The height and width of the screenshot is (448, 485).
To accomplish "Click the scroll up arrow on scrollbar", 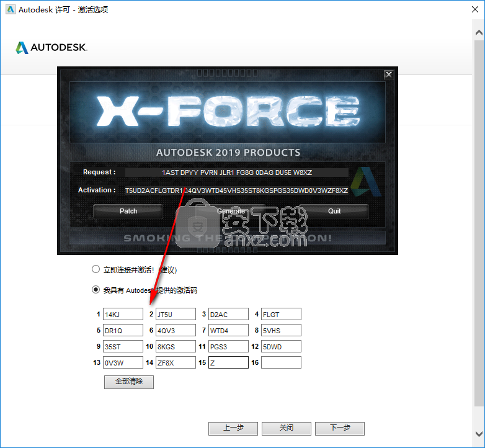I will (x=479, y=32).
